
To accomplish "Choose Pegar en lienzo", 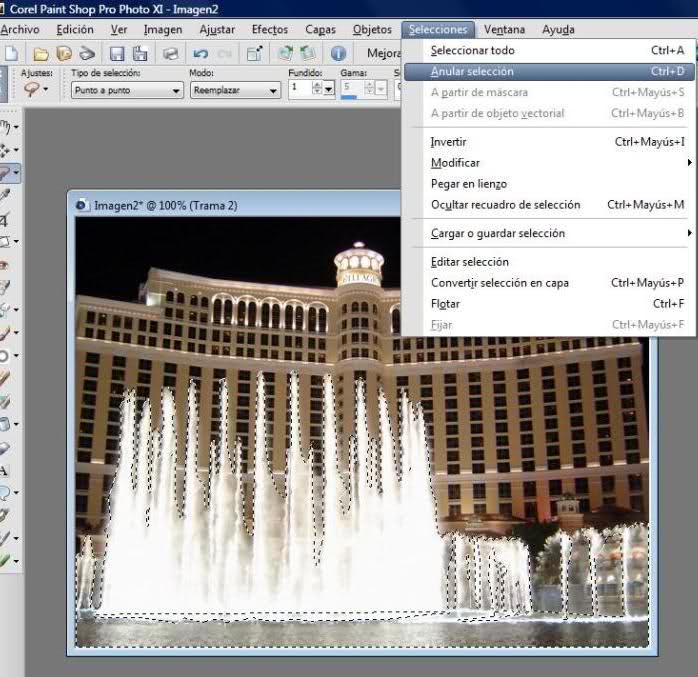I will [x=549, y=184].
